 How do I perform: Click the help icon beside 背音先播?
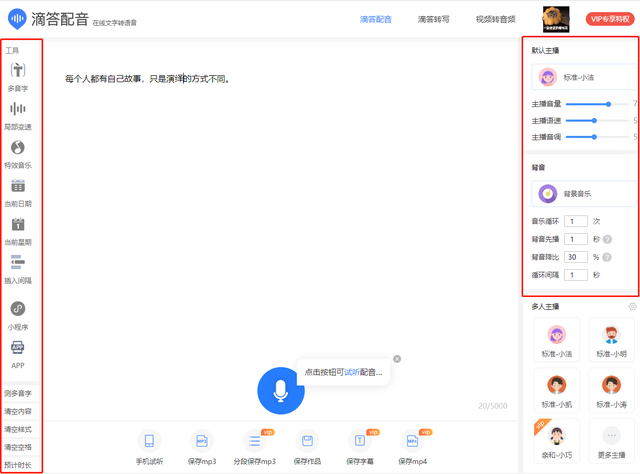coord(607,239)
